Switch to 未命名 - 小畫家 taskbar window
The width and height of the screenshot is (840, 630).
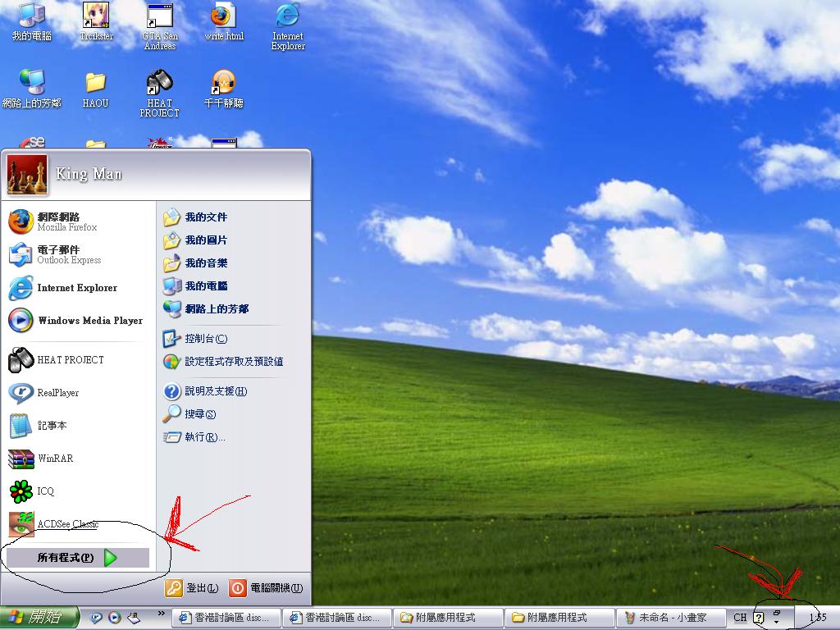click(671, 618)
